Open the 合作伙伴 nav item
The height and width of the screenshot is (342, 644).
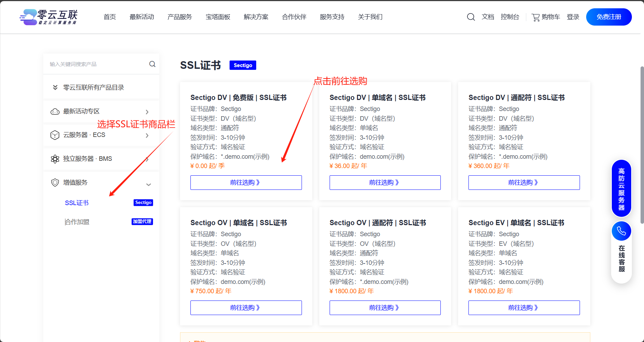click(294, 17)
